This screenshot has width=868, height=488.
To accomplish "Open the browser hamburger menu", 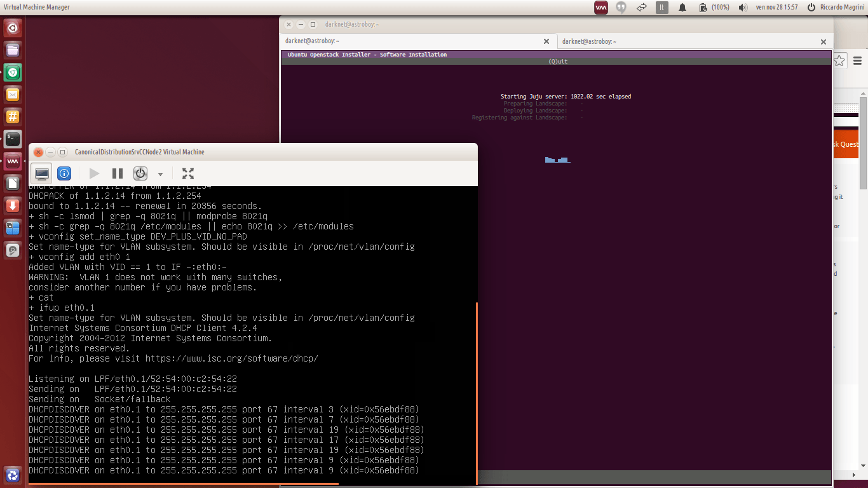I will pos(858,61).
